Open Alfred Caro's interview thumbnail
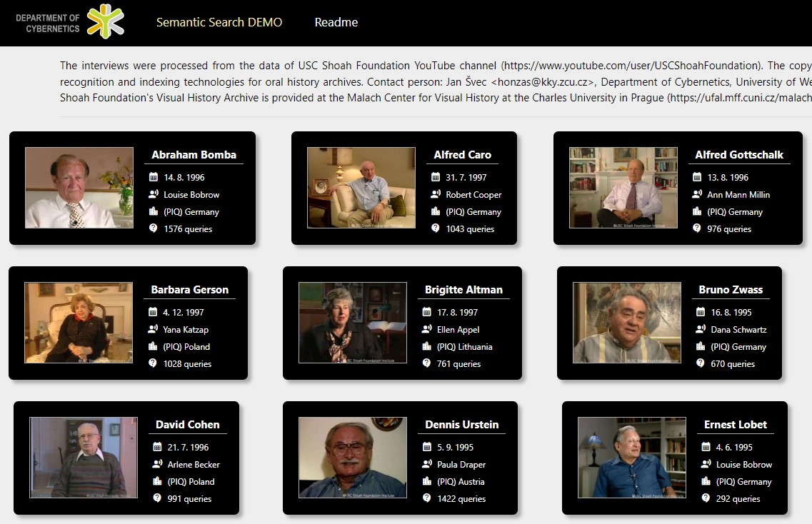Viewport: 812px width, 524px height. tap(361, 188)
